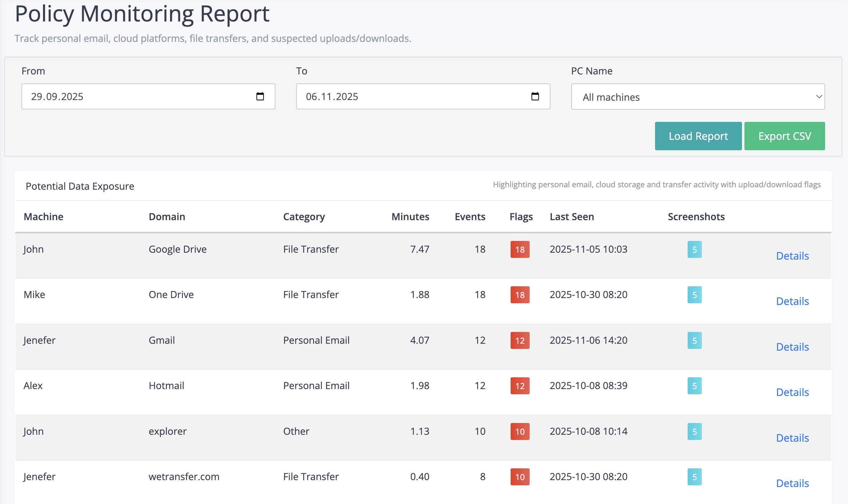Open Details for Alex's Hotmail activity

click(x=792, y=392)
